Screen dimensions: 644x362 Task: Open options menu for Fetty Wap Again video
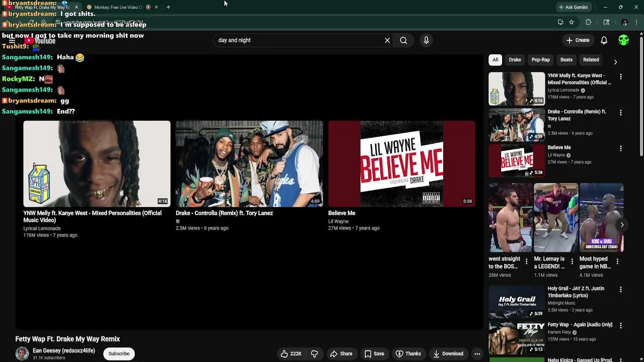coord(621,326)
